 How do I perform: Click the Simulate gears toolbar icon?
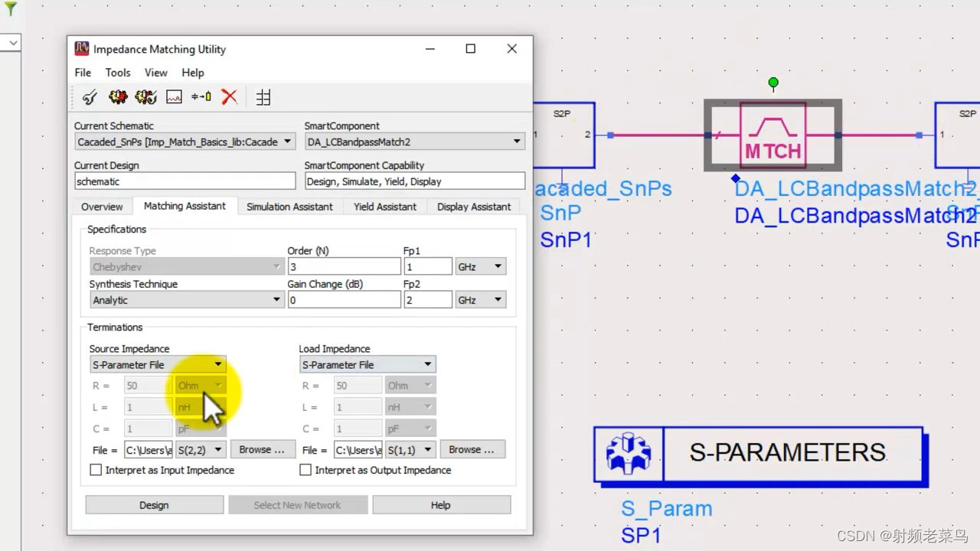coord(117,97)
